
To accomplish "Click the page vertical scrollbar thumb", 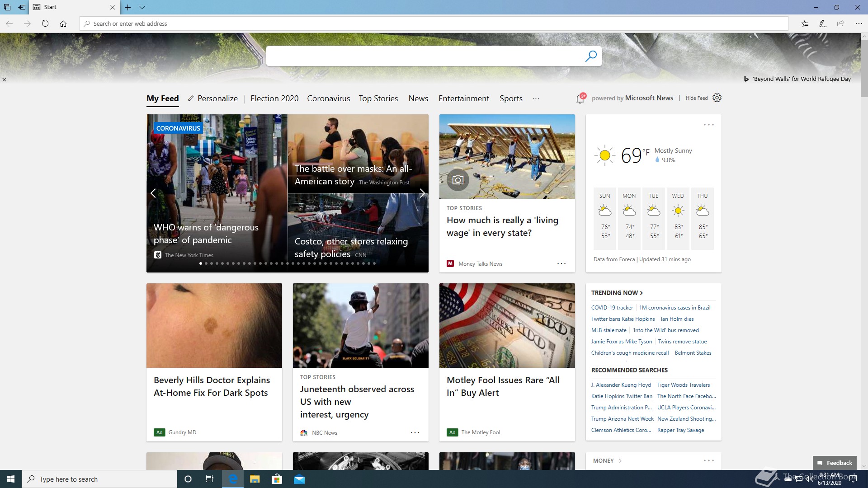I will pyautogui.click(x=864, y=68).
